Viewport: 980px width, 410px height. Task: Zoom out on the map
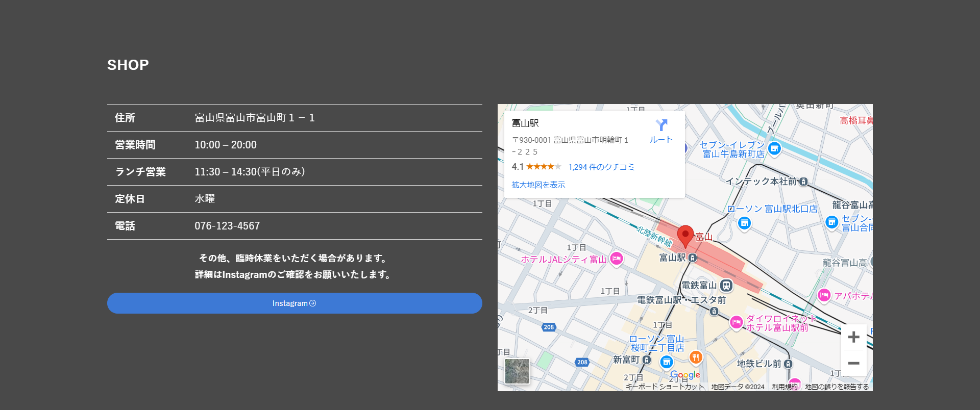click(853, 363)
